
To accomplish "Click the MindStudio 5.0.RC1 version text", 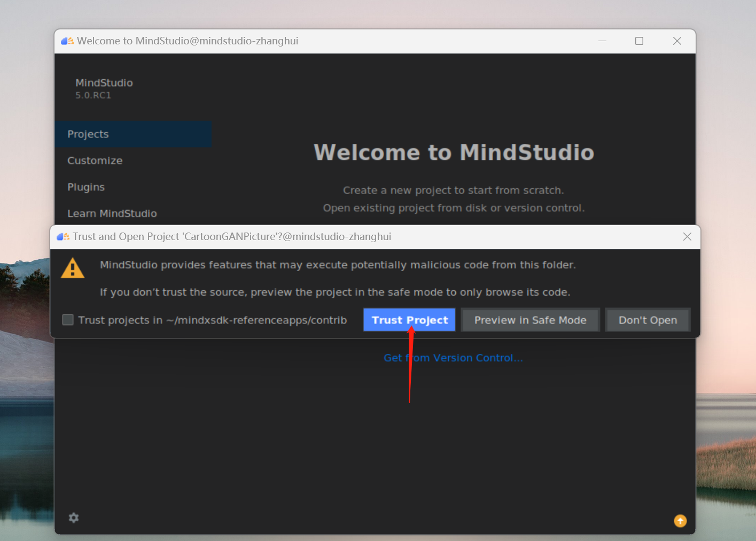I will tap(93, 95).
